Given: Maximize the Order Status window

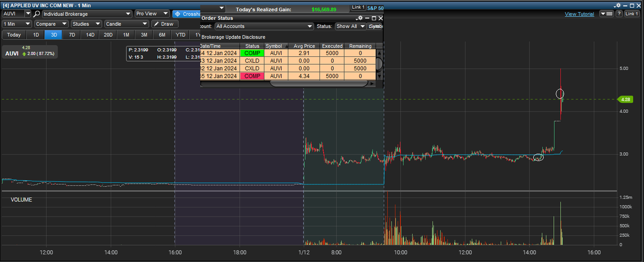Looking at the screenshot, I should (x=374, y=18).
